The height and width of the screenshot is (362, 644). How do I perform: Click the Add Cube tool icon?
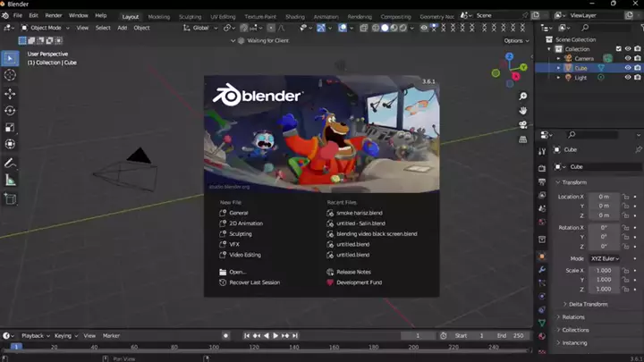point(11,198)
